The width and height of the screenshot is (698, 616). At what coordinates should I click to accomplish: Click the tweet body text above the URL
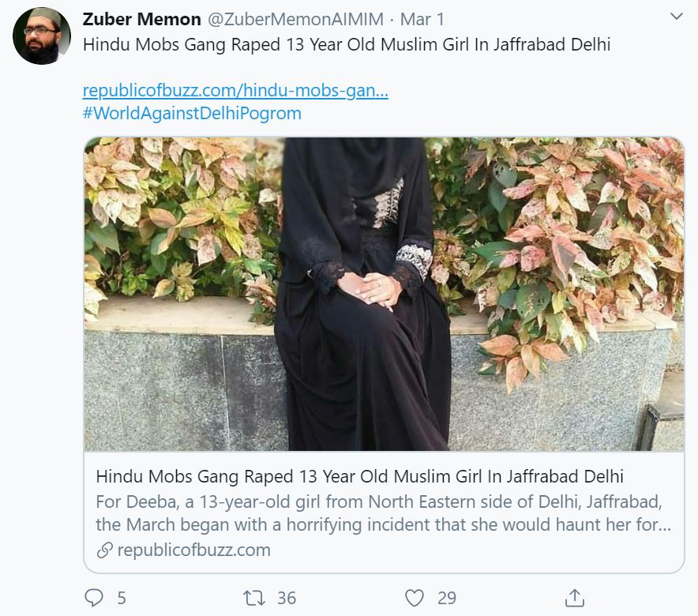click(x=347, y=44)
